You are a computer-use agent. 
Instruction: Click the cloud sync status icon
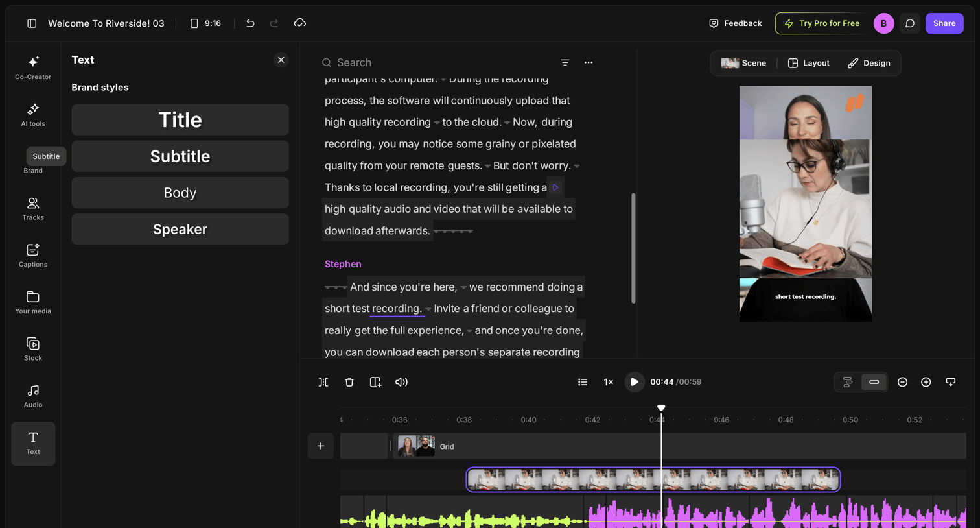coord(299,23)
